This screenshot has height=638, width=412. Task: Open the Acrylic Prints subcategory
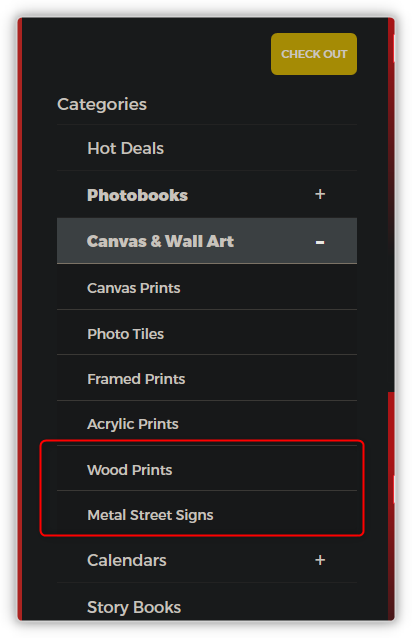click(x=133, y=424)
